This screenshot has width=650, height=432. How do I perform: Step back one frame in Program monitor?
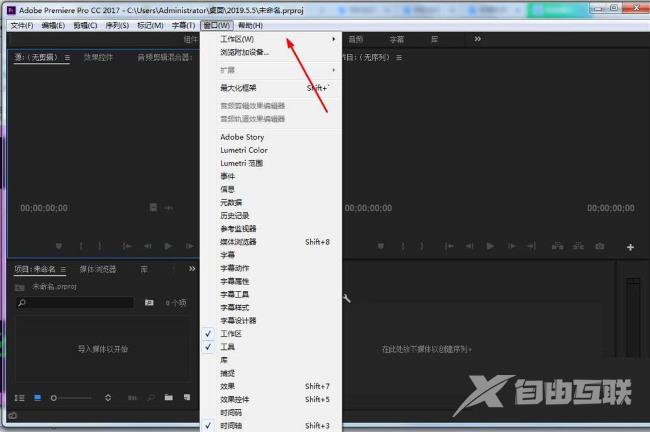(469, 246)
